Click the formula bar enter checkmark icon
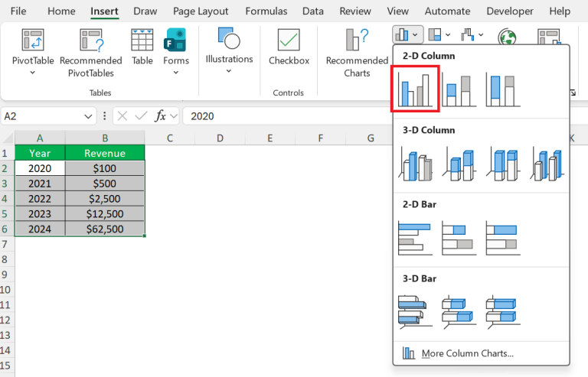This screenshot has height=377, width=588. click(141, 116)
